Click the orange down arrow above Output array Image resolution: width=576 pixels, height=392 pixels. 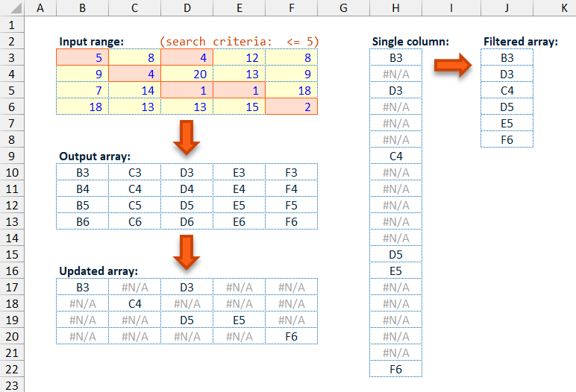(187, 137)
